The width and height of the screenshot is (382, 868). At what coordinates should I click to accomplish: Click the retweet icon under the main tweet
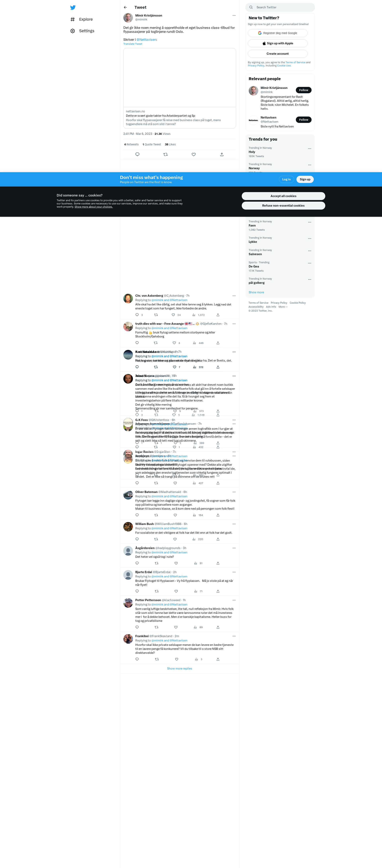pos(166,154)
